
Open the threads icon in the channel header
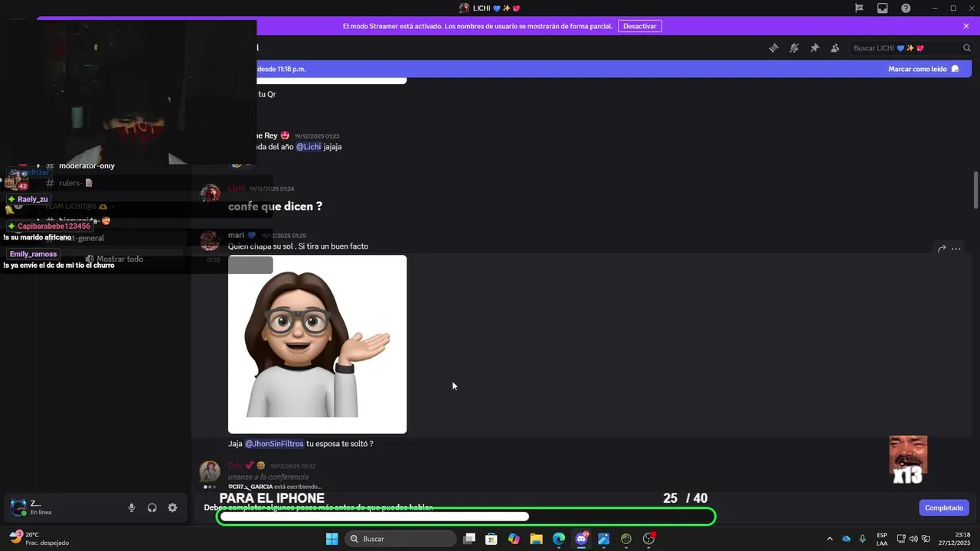773,47
